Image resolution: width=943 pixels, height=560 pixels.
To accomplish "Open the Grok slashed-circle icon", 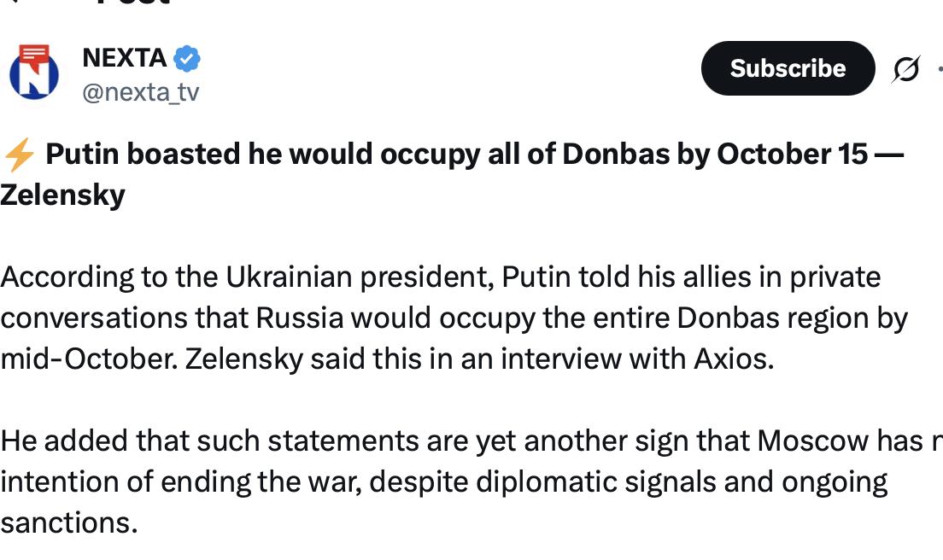I will click(906, 68).
